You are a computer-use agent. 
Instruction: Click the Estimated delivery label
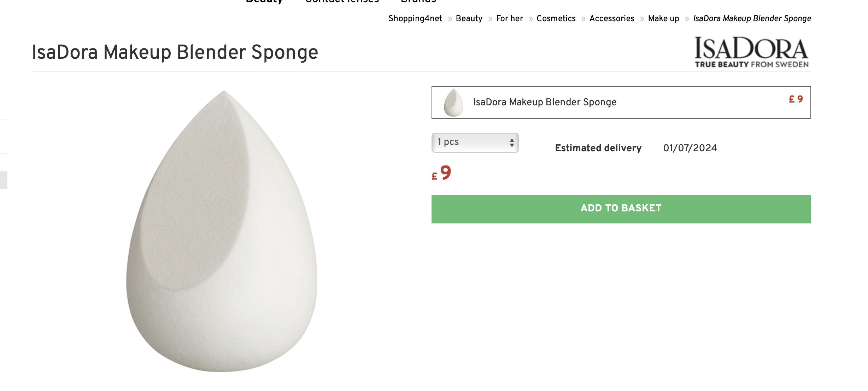598,148
